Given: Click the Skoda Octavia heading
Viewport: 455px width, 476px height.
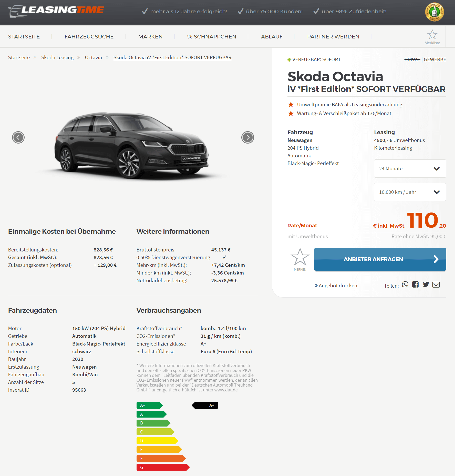Looking at the screenshot, I should click(x=335, y=76).
